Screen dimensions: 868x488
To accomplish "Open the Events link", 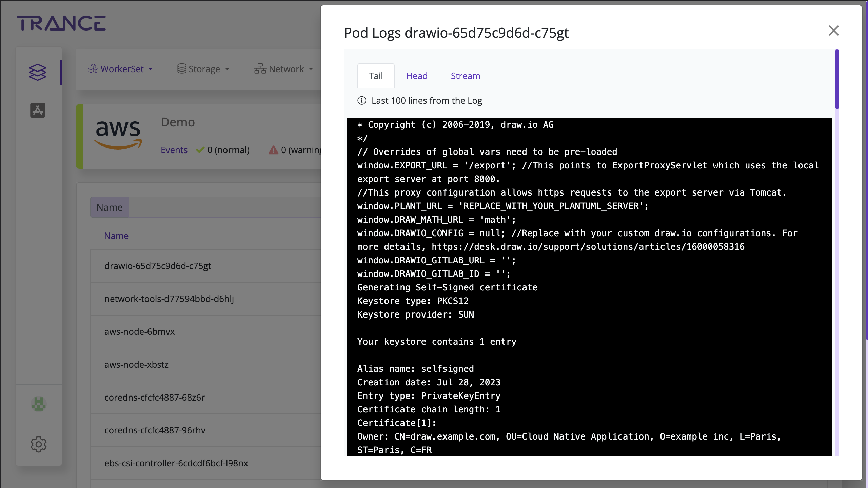I will (x=174, y=150).
